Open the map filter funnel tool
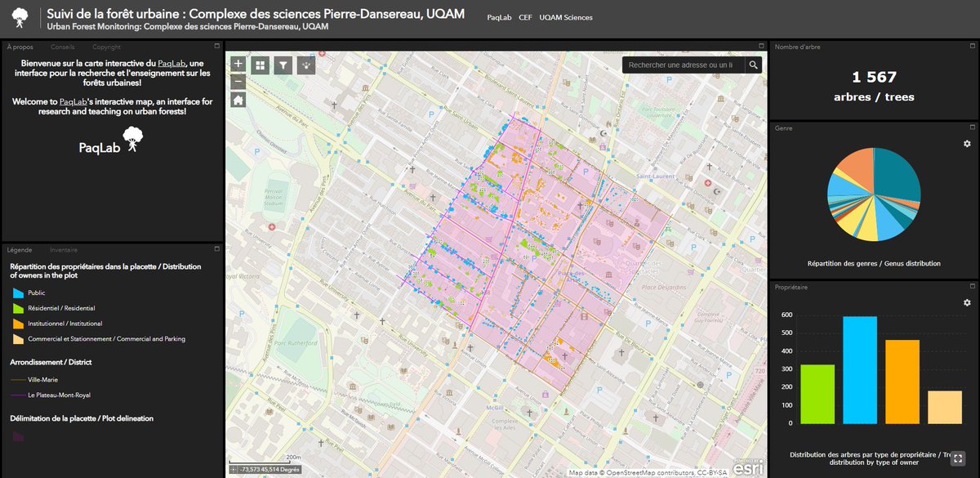 (x=283, y=65)
